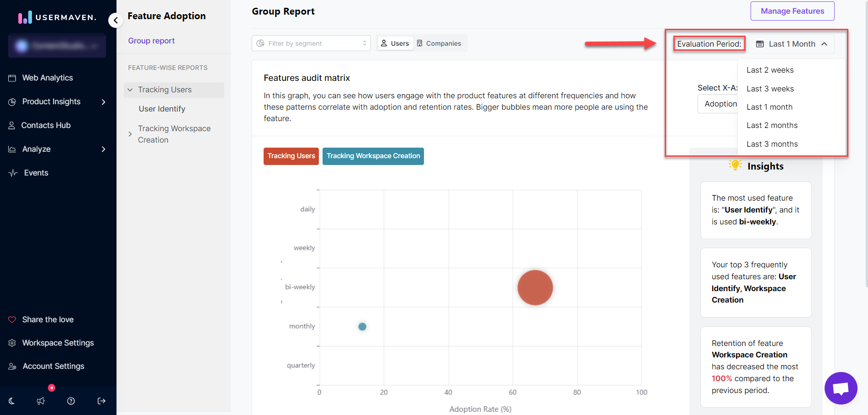The image size is (868, 415).
Task: Toggle dark mode moon icon
Action: [12, 401]
